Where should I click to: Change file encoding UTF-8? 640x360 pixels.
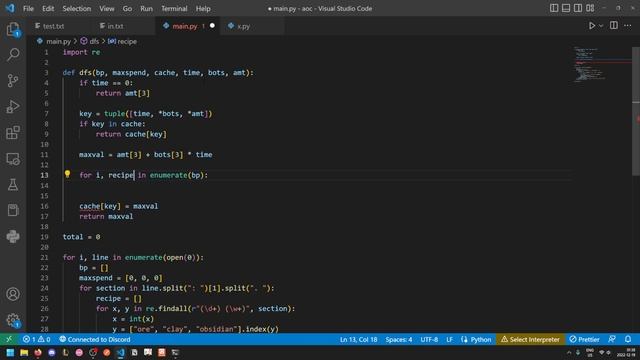click(429, 339)
